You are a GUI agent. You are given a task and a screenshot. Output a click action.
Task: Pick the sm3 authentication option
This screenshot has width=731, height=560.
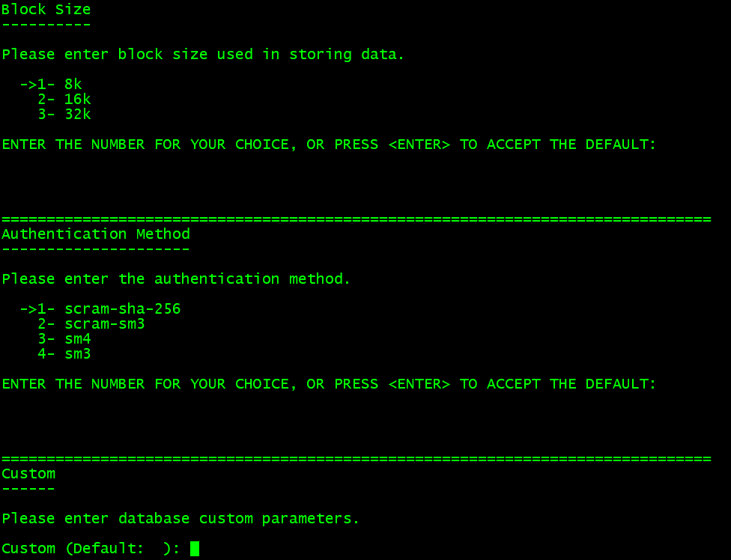64,353
